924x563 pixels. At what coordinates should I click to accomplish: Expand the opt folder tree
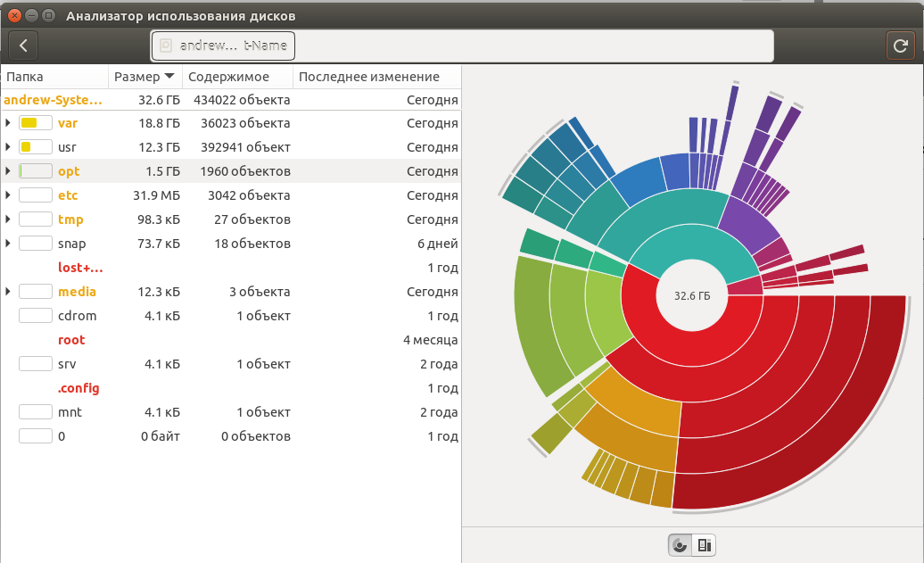click(8, 171)
